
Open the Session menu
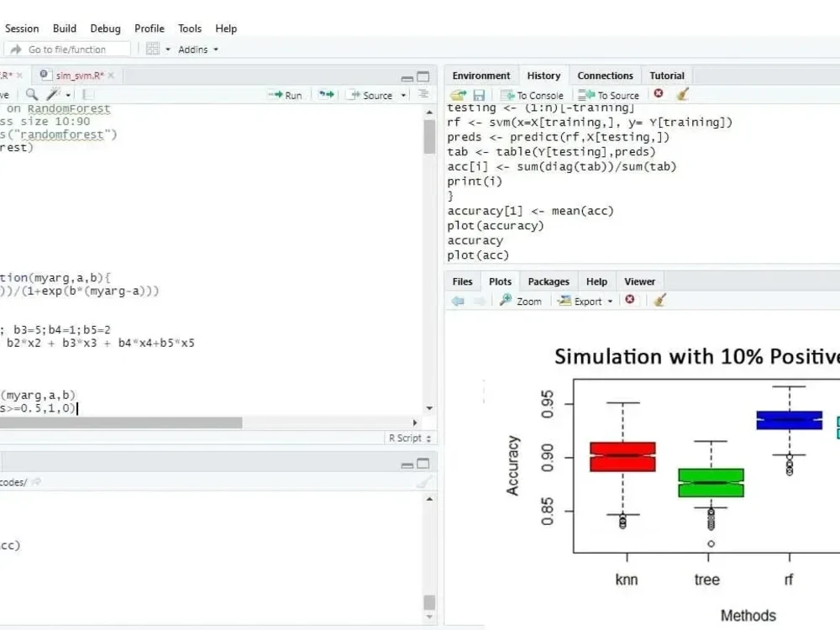coord(22,28)
